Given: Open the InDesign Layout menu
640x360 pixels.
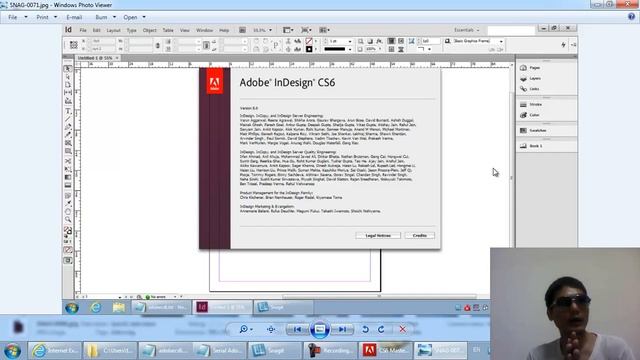Looking at the screenshot, I should coord(113,30).
